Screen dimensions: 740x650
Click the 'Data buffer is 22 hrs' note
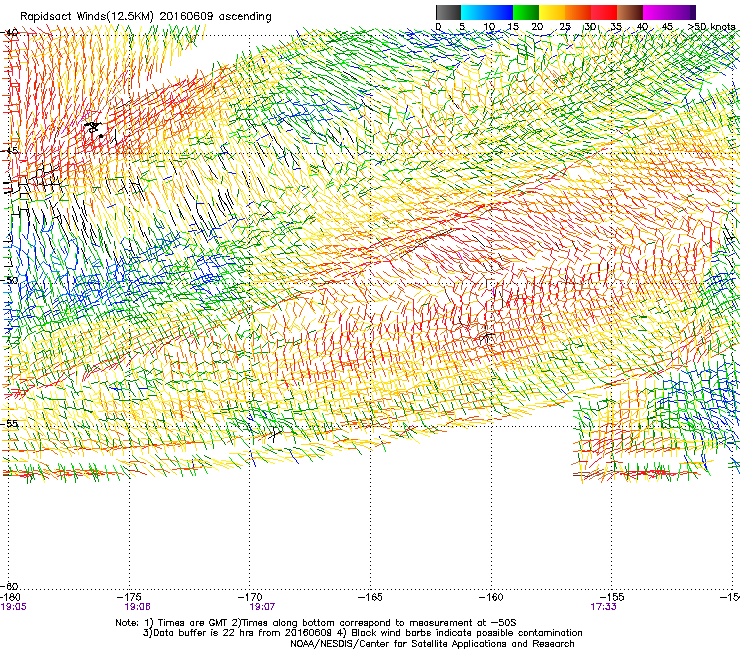(x=362, y=633)
